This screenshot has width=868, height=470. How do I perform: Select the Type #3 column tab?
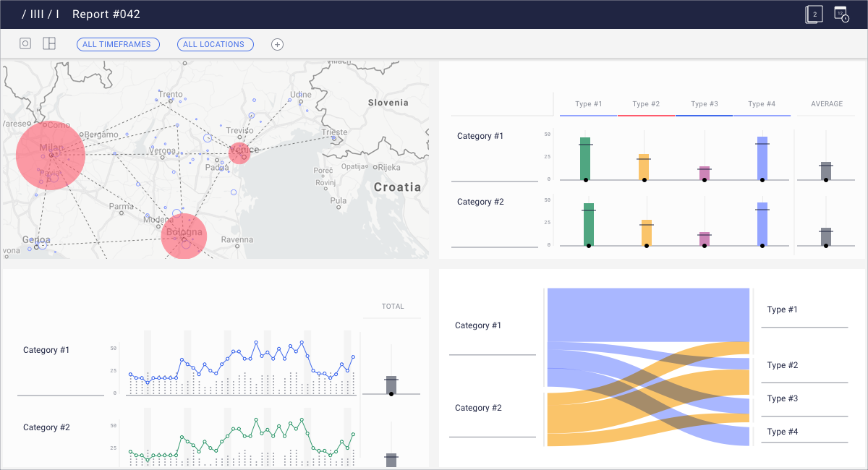pos(704,104)
